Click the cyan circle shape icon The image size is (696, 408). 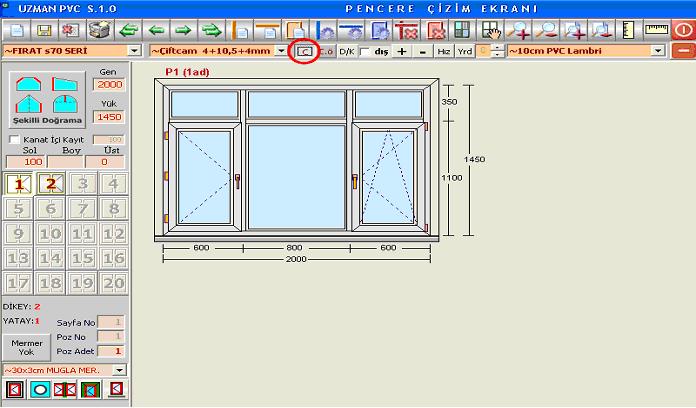pyautogui.click(x=40, y=389)
